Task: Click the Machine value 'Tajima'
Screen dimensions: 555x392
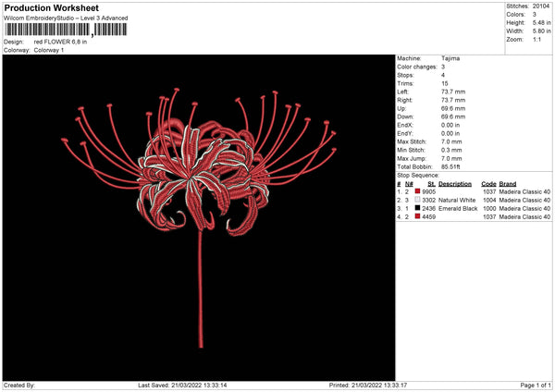Action: 450,58
